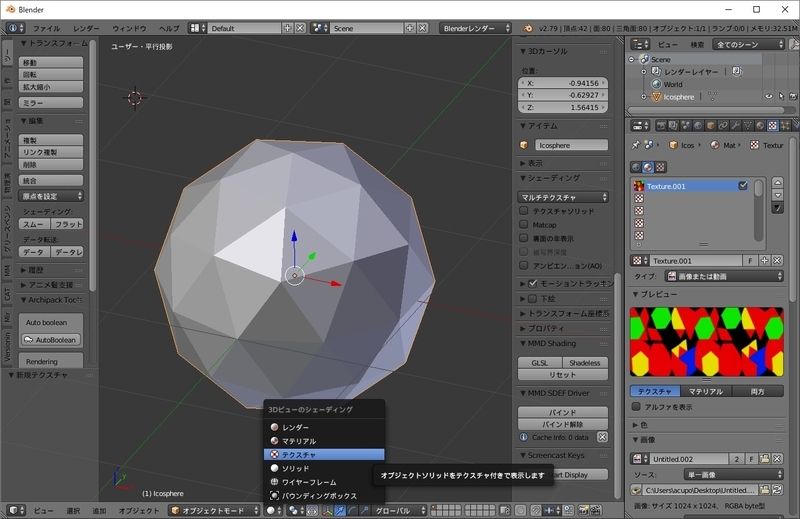The image size is (800, 519).
Task: Open the Render properties tab camera icon
Action: (x=661, y=126)
